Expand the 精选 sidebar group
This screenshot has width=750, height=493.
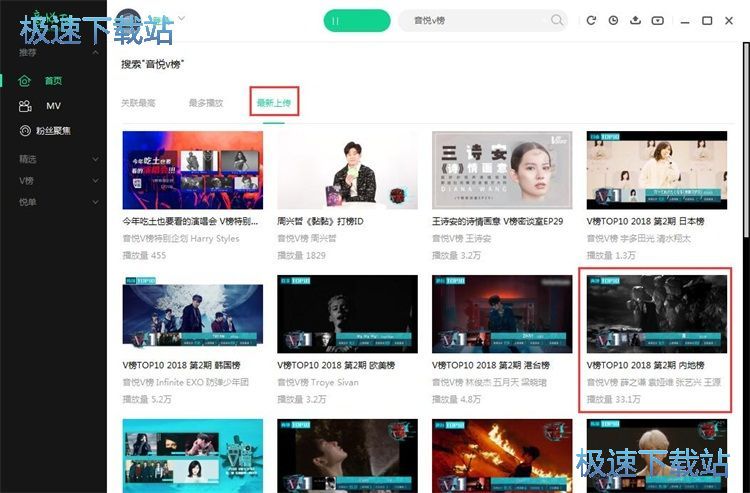click(95, 159)
